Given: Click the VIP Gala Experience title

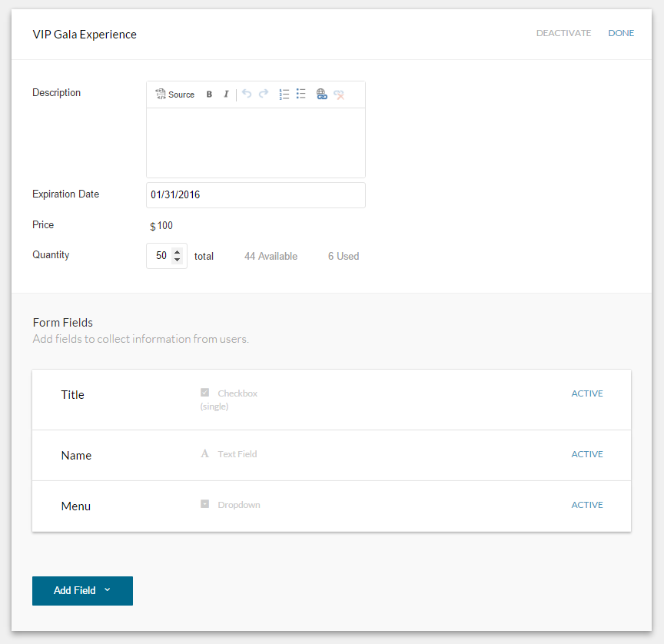Looking at the screenshot, I should tap(85, 35).
